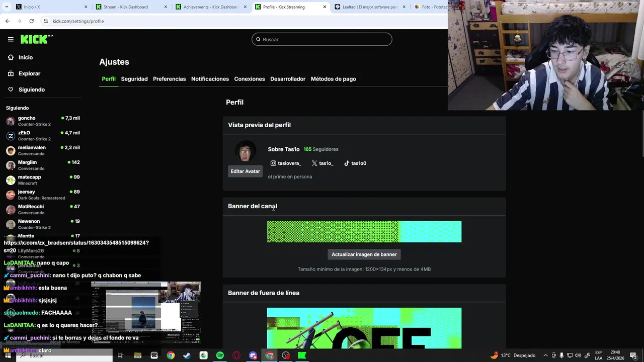The height and width of the screenshot is (362, 644).
Task: Open Windows Start menu
Action: 8,355
